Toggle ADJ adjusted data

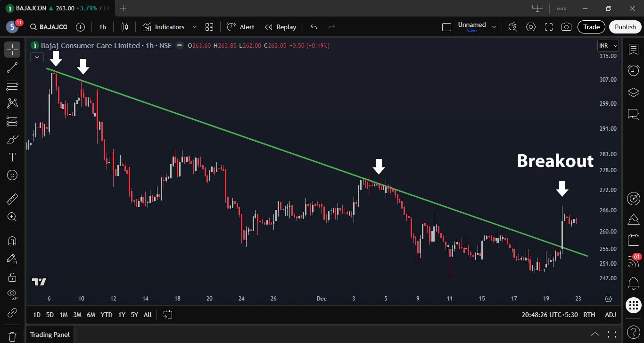[x=611, y=315]
